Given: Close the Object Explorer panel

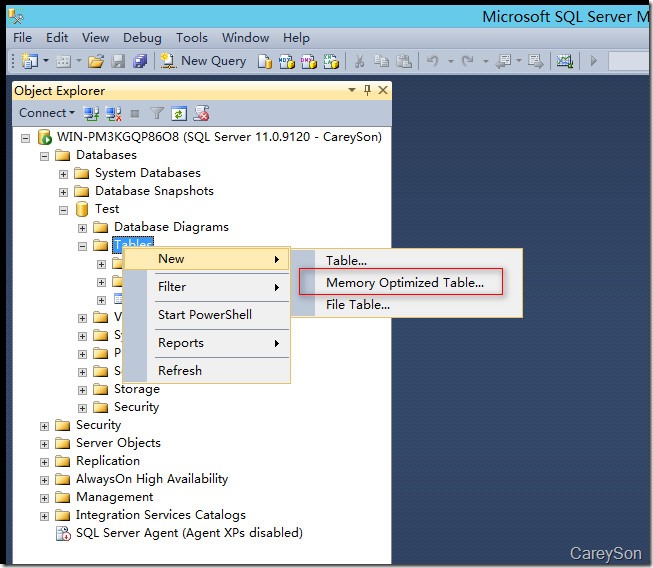Looking at the screenshot, I should [x=382, y=91].
